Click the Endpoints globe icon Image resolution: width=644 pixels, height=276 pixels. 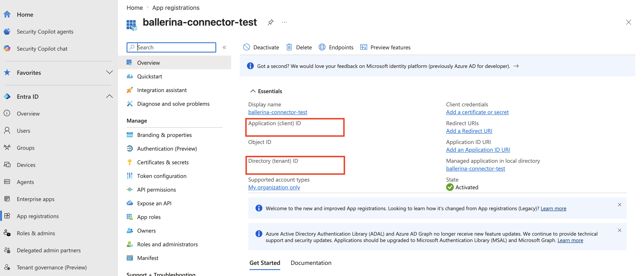(322, 47)
